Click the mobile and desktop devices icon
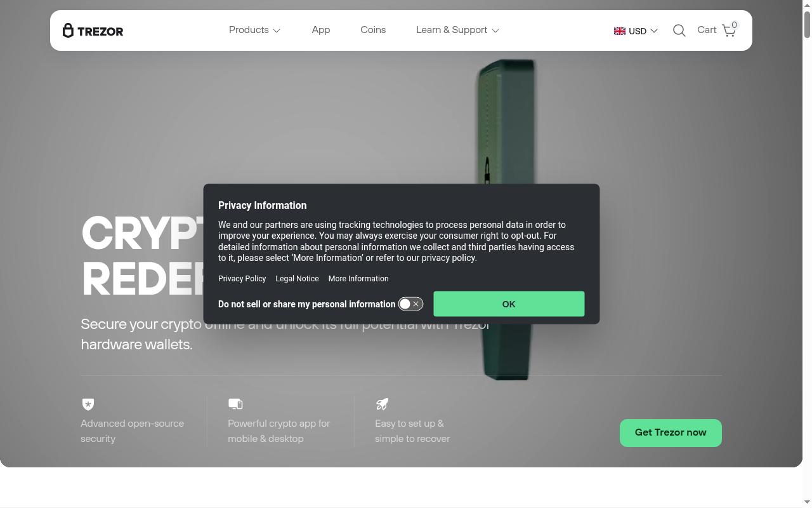The height and width of the screenshot is (508, 812). coord(235,404)
